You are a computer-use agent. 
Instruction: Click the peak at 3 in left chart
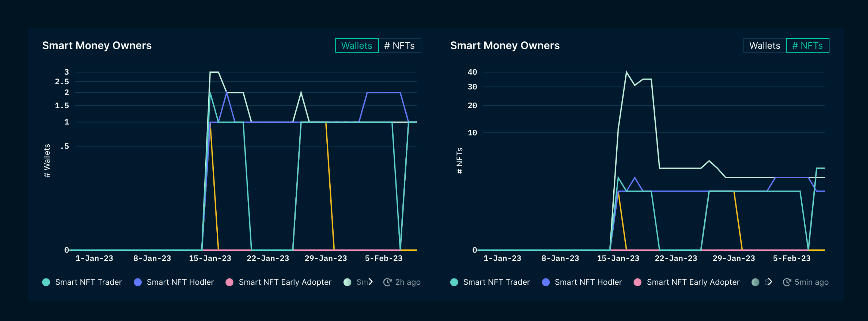214,72
